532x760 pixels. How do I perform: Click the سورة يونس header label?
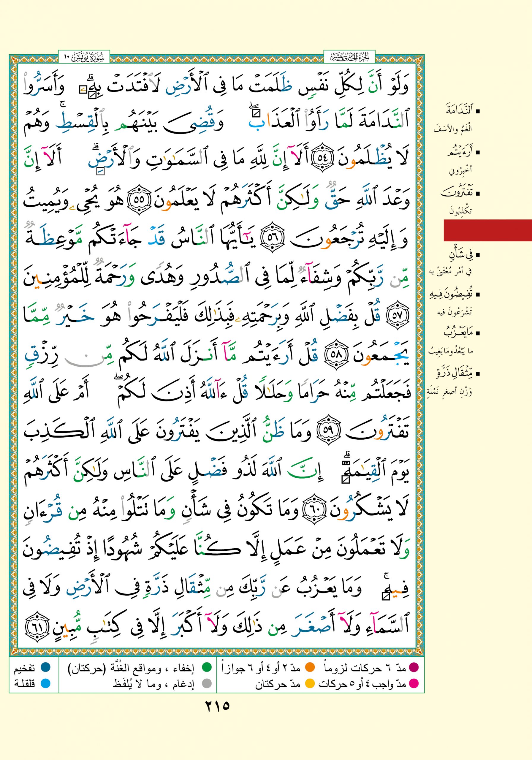click(84, 57)
